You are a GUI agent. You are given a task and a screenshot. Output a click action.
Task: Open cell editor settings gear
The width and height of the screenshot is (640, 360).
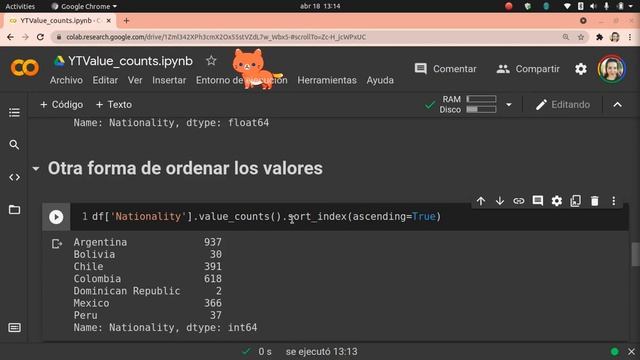pos(557,201)
